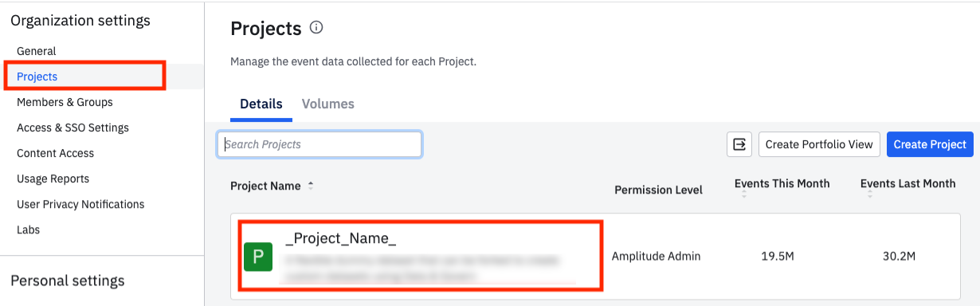Image resolution: width=980 pixels, height=306 pixels.
Task: Click Create Portfolio View button
Action: [819, 144]
